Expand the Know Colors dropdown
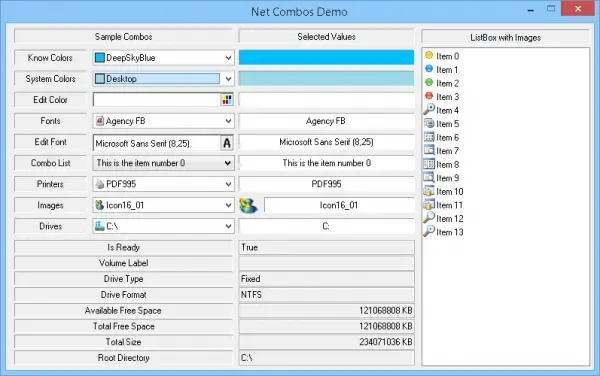 tap(228, 58)
